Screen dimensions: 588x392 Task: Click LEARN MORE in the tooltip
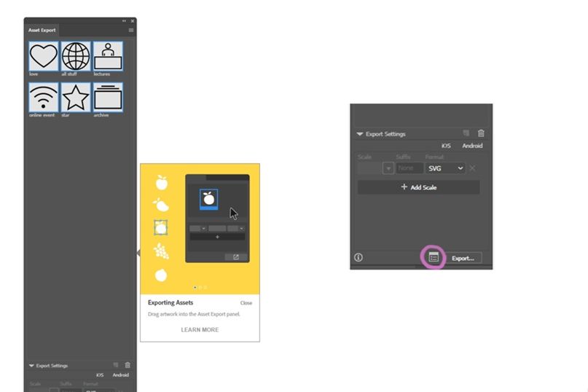[x=200, y=330]
